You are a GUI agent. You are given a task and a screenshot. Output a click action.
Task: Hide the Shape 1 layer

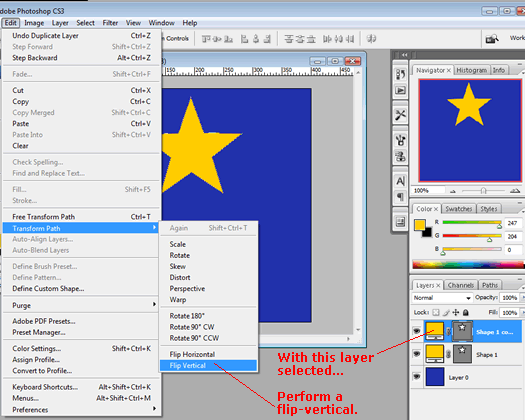pos(417,354)
